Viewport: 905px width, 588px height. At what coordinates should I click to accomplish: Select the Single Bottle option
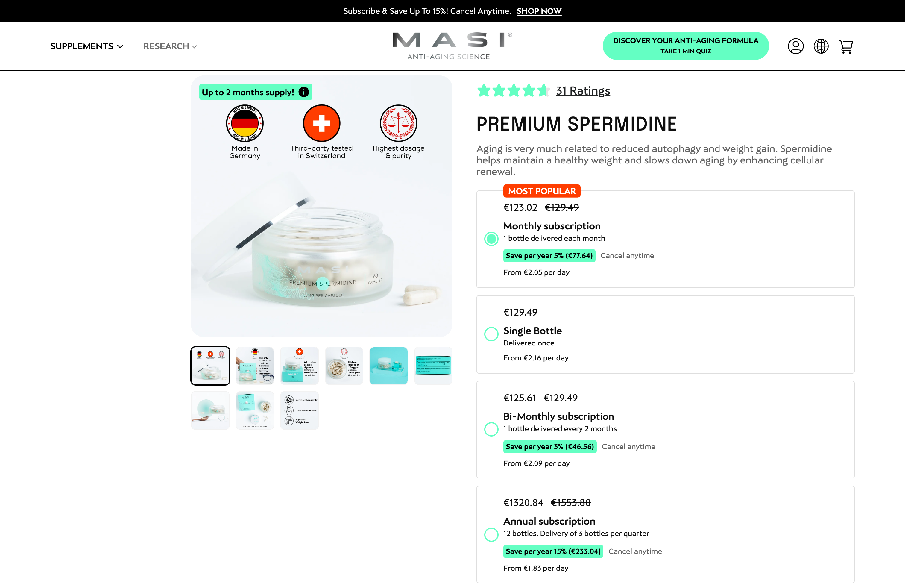tap(491, 334)
